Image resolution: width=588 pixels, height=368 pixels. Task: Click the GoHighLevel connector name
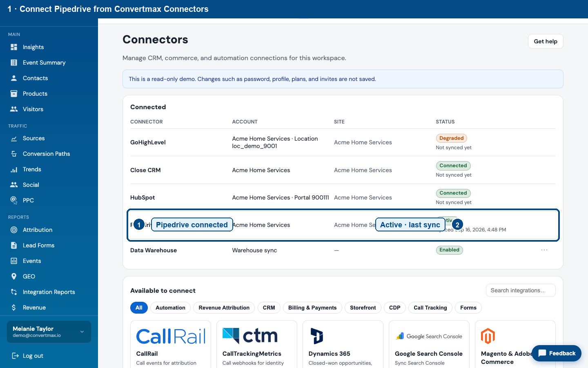148,142
